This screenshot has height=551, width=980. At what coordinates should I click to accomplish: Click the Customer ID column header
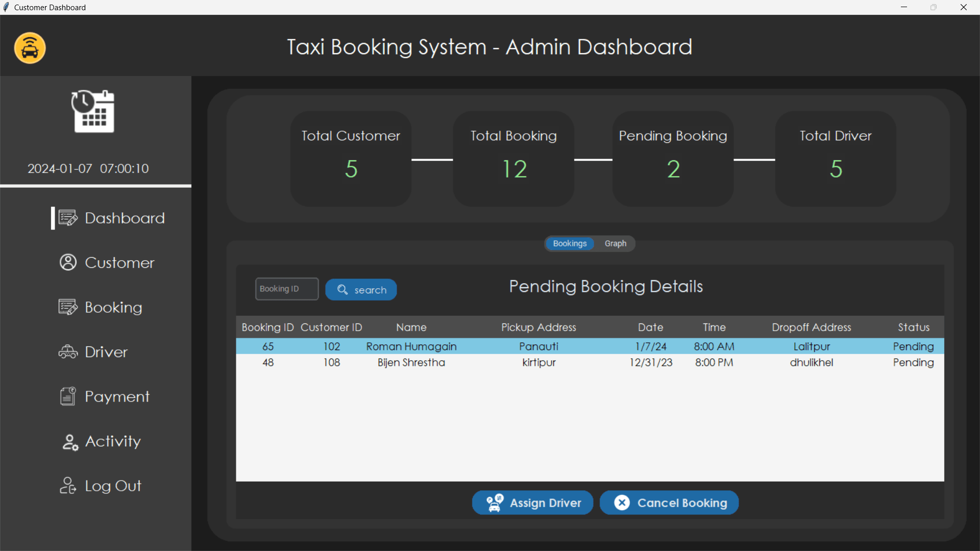click(x=331, y=327)
